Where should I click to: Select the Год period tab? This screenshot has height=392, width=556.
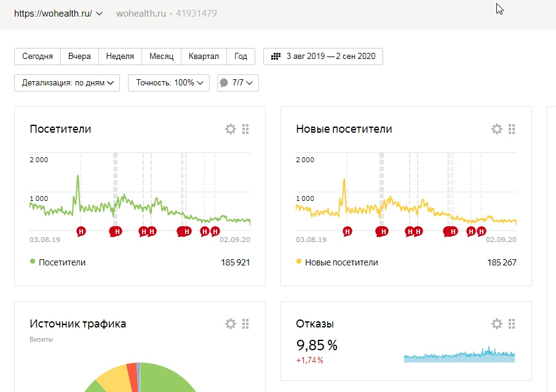[240, 57]
